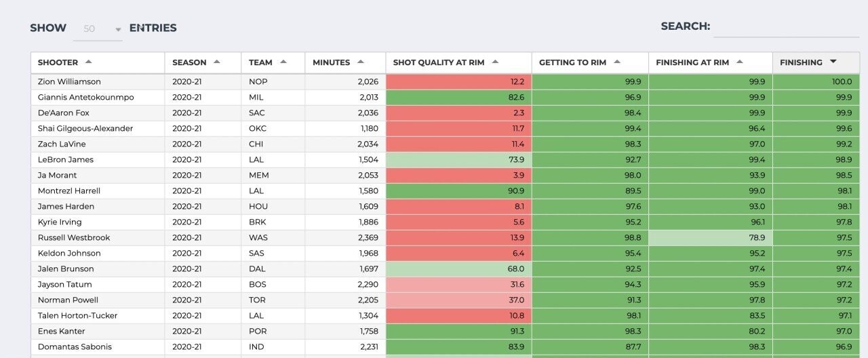Click pink 37.0 cell for Norman Powell
This screenshot has height=358, width=868.
click(458, 300)
